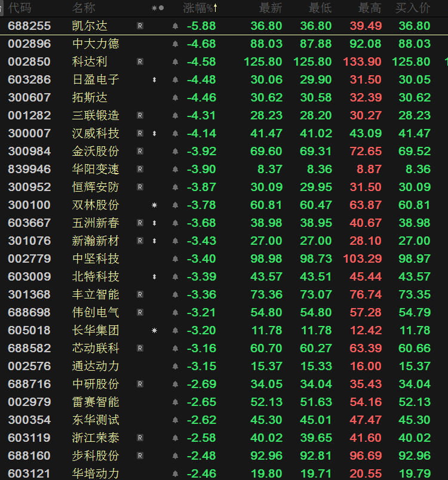Select stock name 长华集团
Screen dimensions: 448x480
(96, 330)
